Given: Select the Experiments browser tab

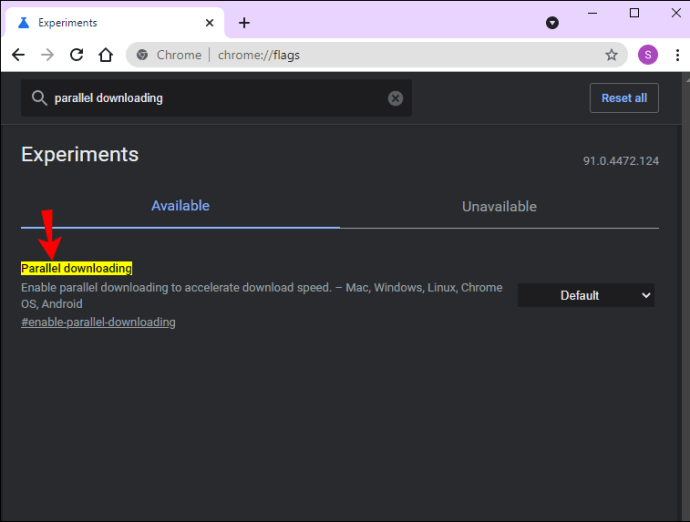Looking at the screenshot, I should (114, 23).
